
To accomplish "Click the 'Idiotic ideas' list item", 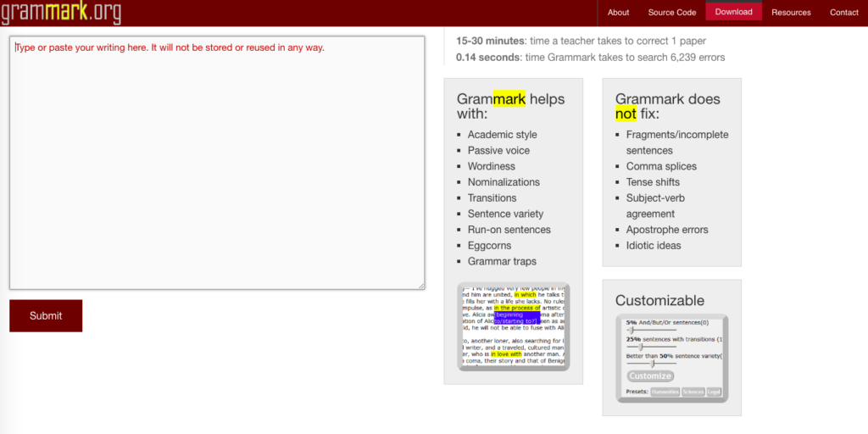I will 654,245.
